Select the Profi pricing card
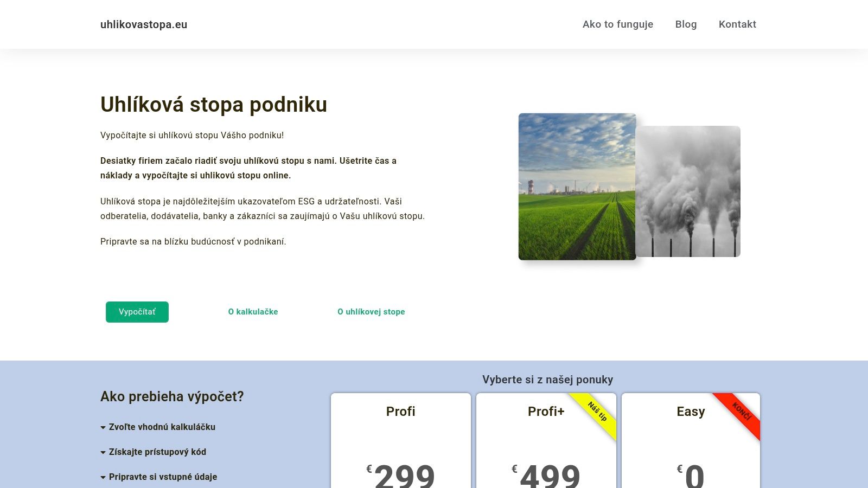 400,412
